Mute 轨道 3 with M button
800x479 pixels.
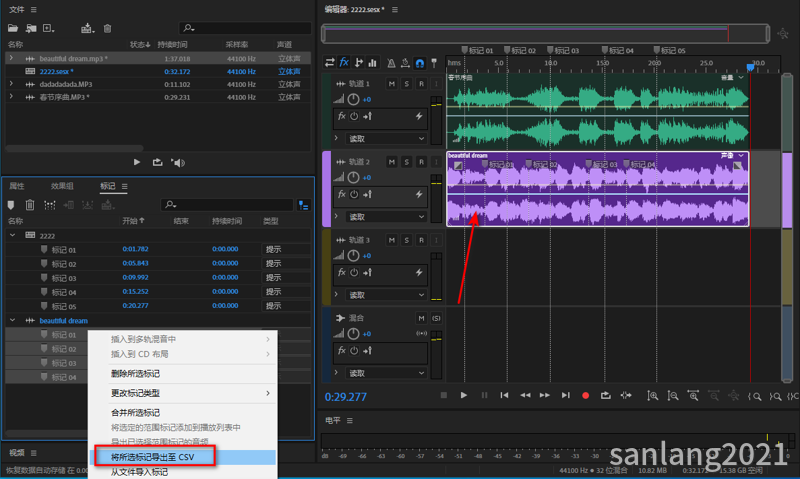[391, 240]
